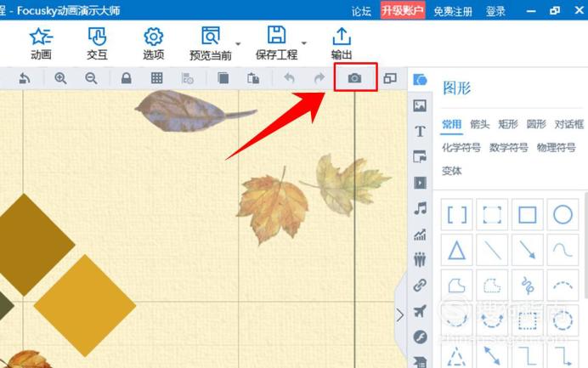Pick the circle shape
Image resolution: width=588 pixels, height=368 pixels.
(x=563, y=215)
